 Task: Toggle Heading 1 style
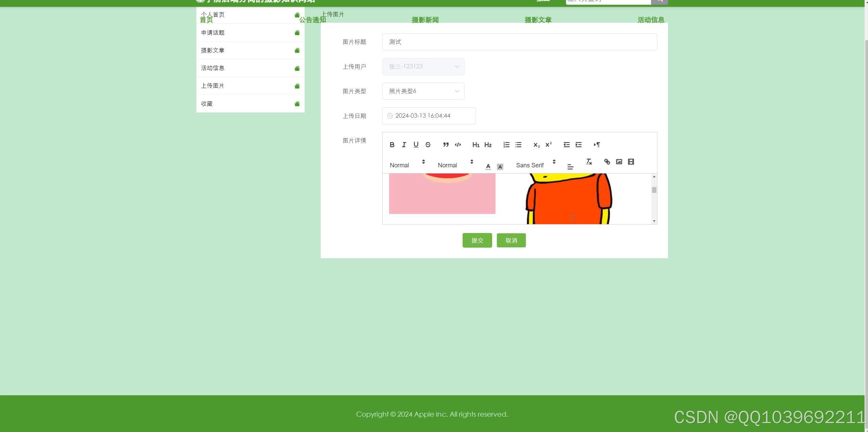[475, 145]
